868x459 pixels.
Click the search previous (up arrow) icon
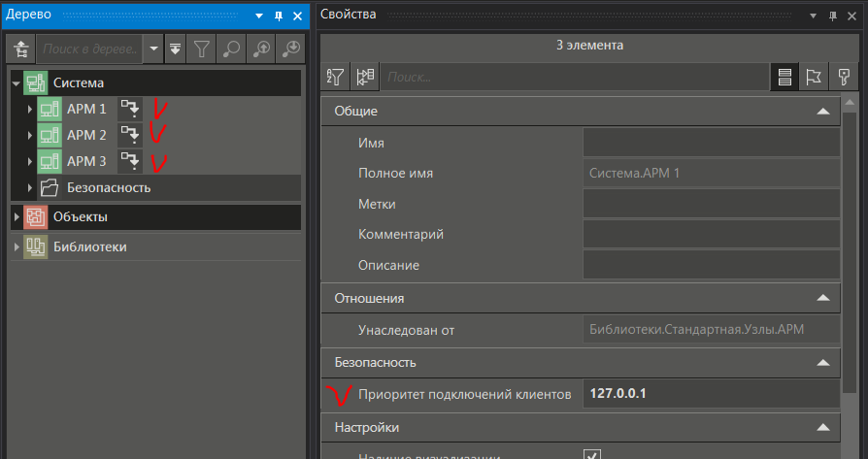262,49
